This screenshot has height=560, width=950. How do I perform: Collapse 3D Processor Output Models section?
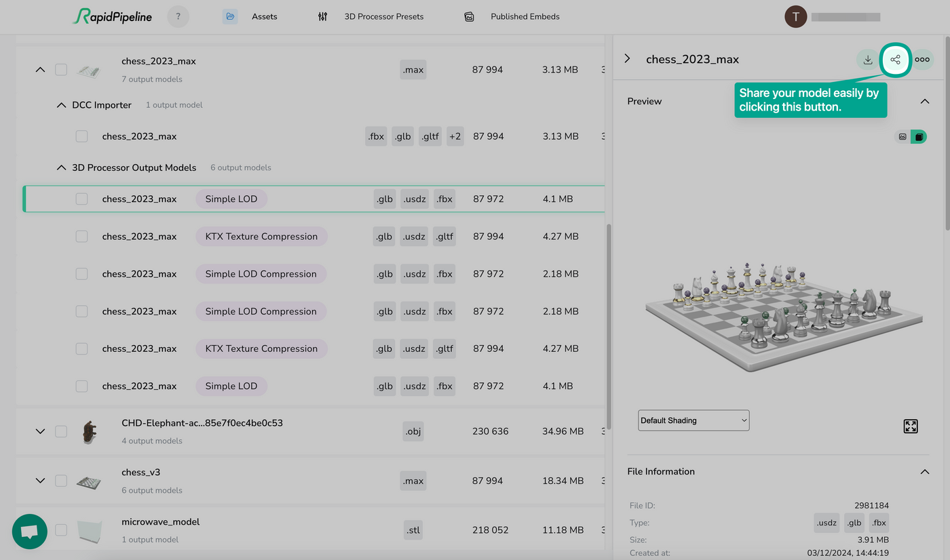coord(61,167)
